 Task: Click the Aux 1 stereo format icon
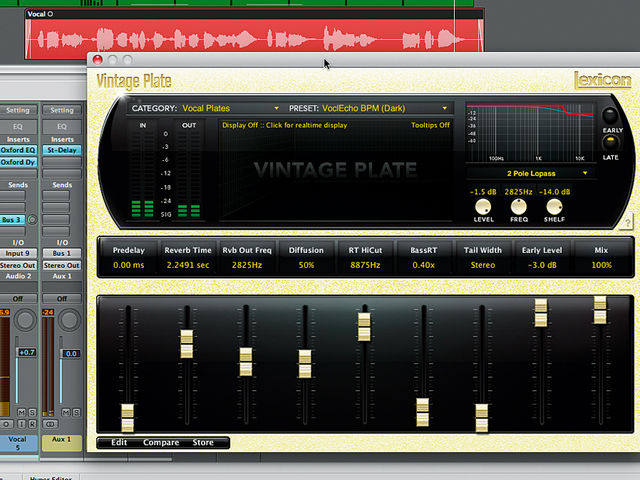(50, 424)
